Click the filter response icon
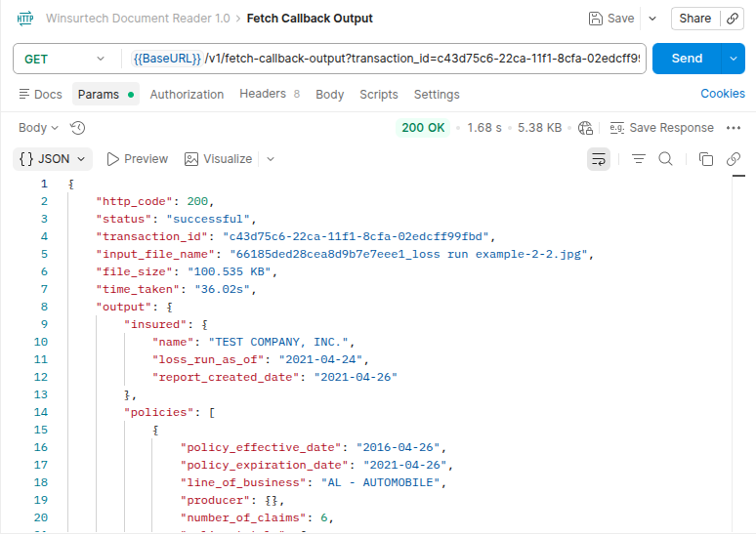 [639, 159]
